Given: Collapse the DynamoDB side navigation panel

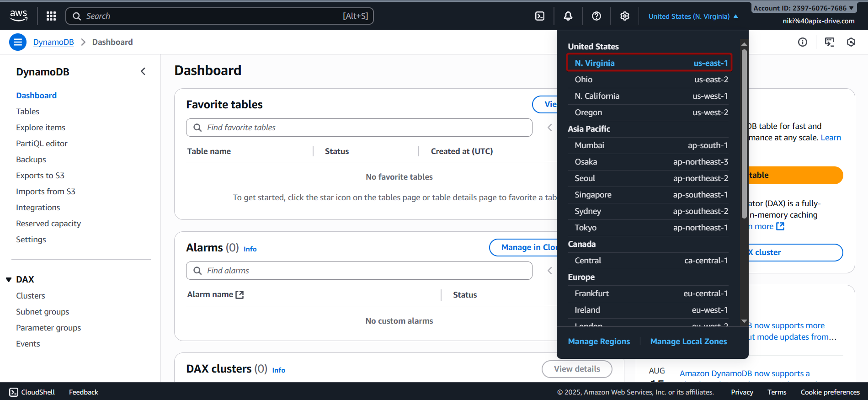Looking at the screenshot, I should click(x=143, y=71).
